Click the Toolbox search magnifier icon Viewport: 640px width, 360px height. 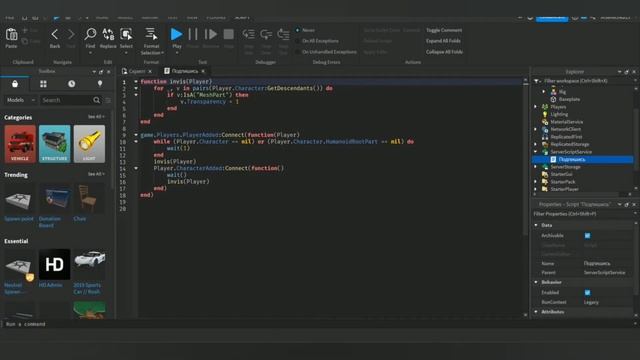(96, 100)
